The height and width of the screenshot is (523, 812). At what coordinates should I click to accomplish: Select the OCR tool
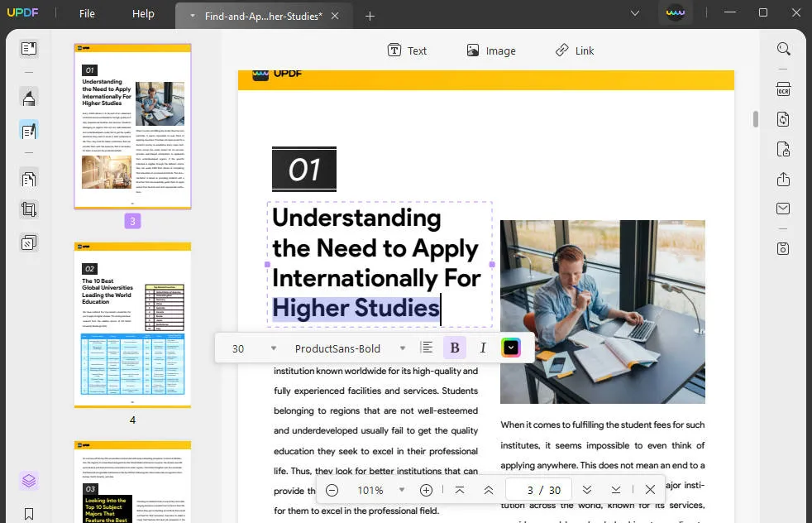coord(783,89)
